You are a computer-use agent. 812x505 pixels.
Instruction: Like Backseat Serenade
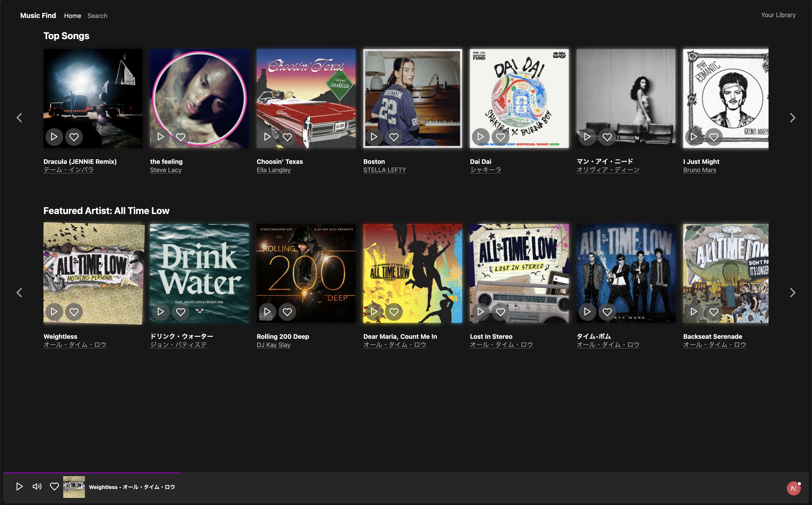pyautogui.click(x=714, y=312)
